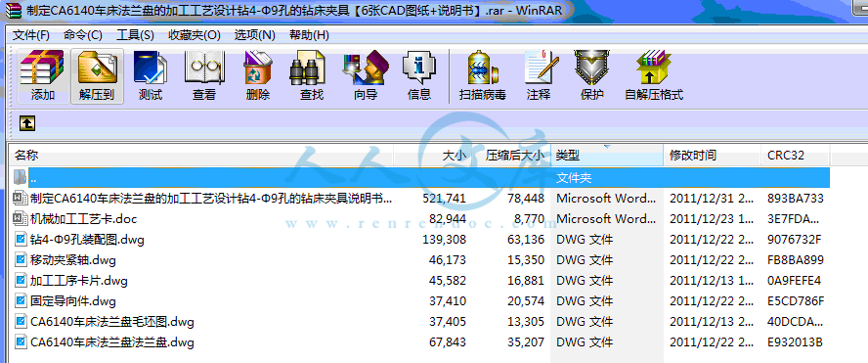Click the icon of 移动夹紧轴.dwg
Viewport: 868px width, 363px height.
point(21,260)
